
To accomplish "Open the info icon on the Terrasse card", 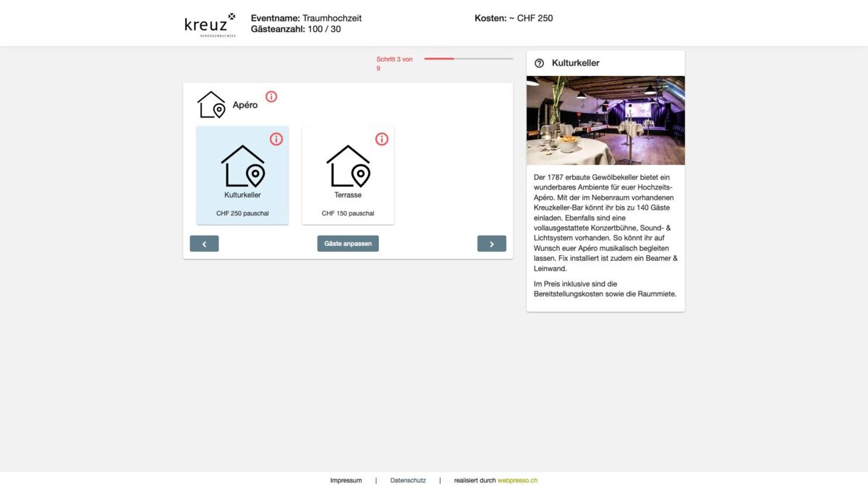I will 382,139.
